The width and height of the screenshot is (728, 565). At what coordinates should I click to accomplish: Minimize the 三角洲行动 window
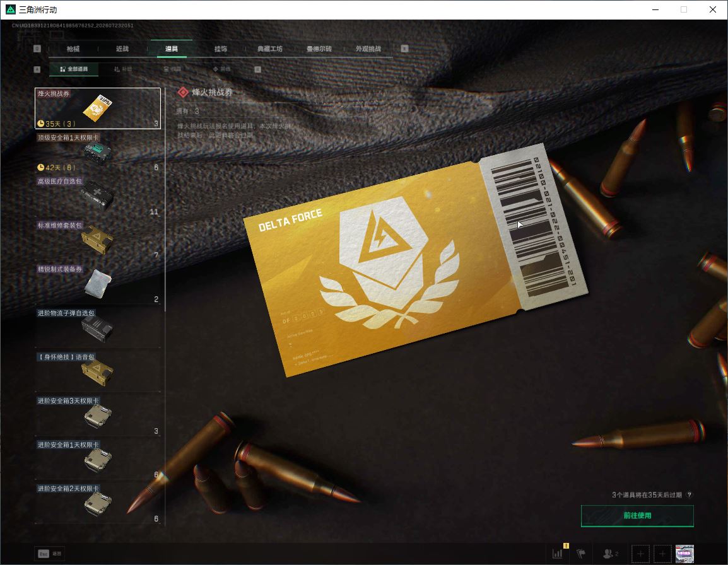[655, 9]
